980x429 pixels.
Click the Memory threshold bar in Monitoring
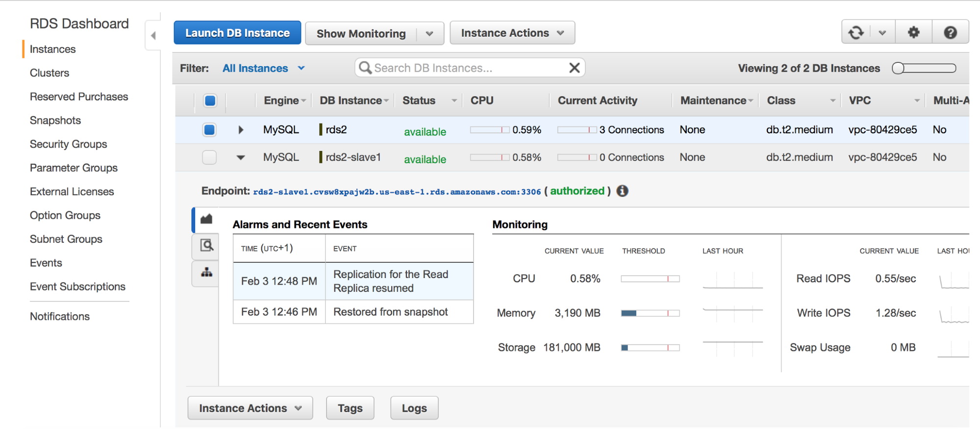pyautogui.click(x=650, y=313)
